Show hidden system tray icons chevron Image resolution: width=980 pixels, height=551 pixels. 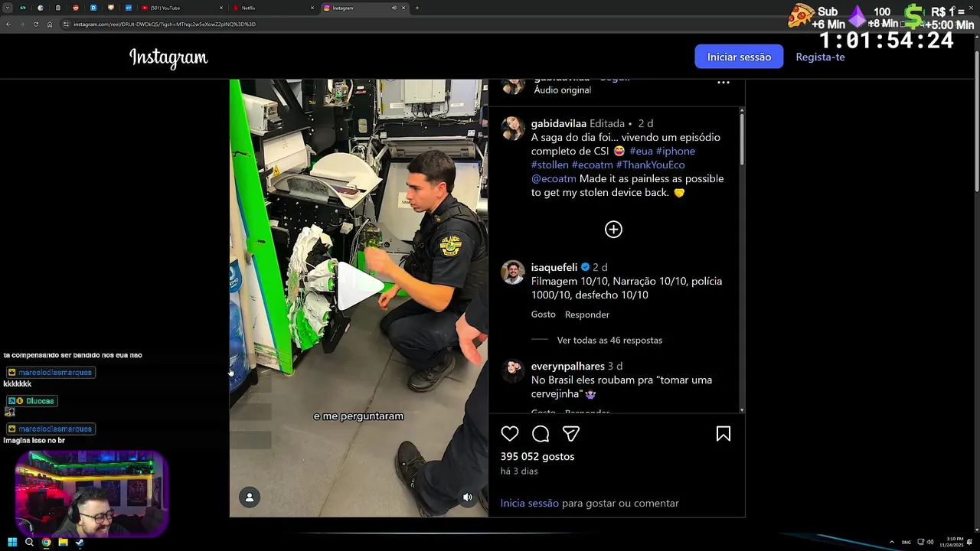click(x=891, y=543)
